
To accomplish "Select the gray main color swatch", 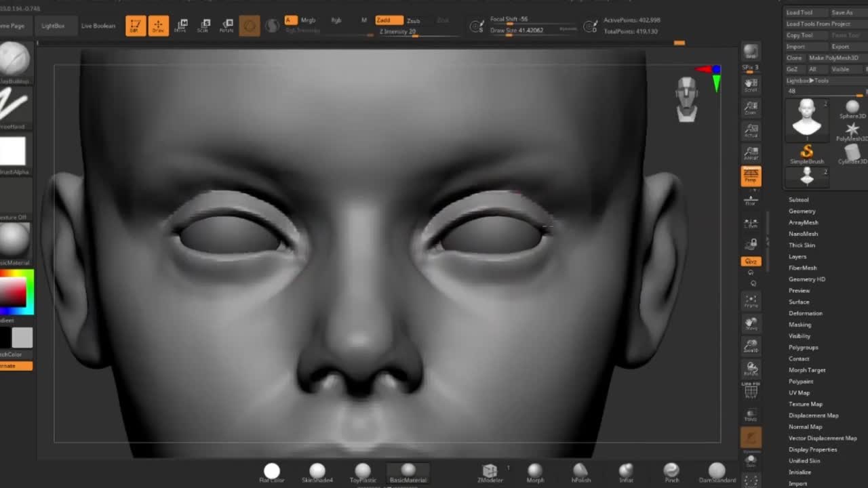I will [x=22, y=338].
